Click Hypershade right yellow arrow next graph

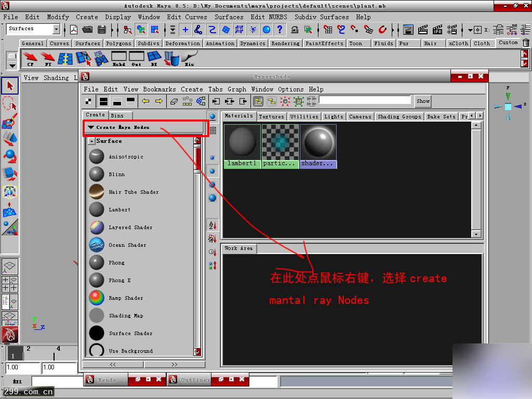point(159,101)
